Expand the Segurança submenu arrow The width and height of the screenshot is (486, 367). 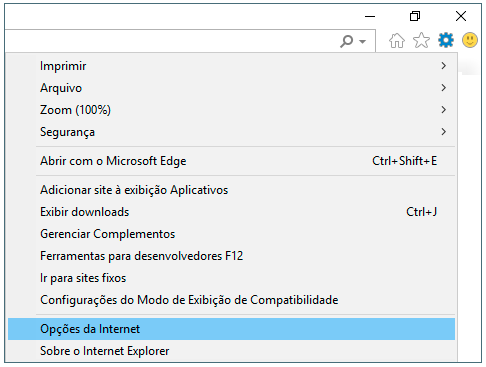click(443, 132)
